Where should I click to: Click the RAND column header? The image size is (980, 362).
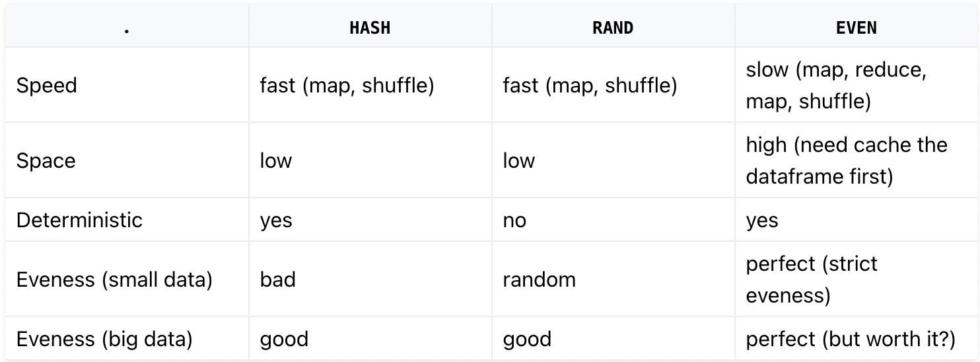pos(613,28)
